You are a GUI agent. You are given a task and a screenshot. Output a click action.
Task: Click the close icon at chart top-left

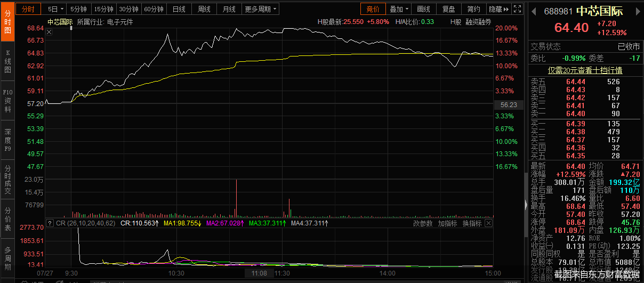pos(49,33)
